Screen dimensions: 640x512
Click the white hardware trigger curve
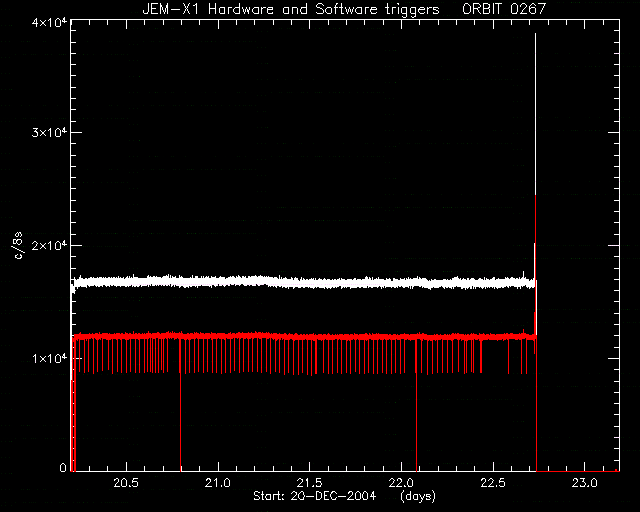click(x=302, y=282)
